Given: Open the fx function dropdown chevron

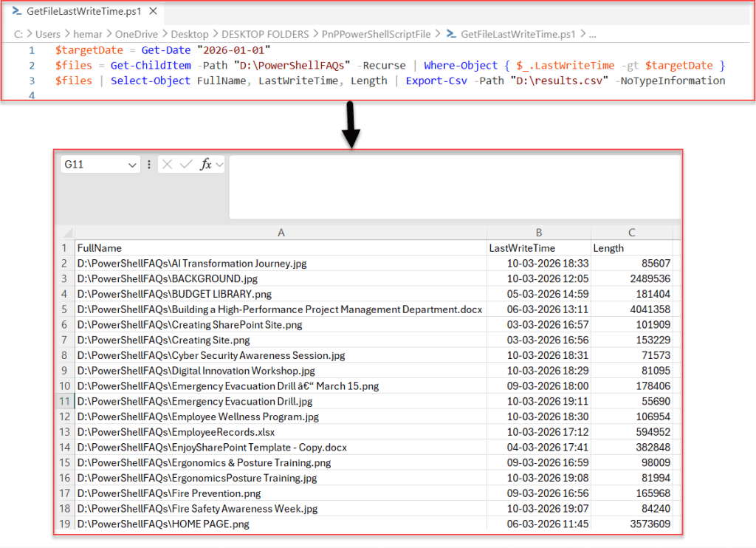Looking at the screenshot, I should pos(219,164).
